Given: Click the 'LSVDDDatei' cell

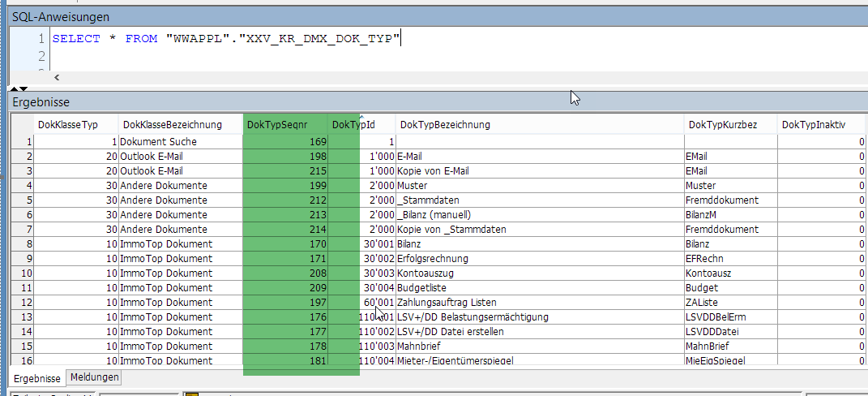Looking at the screenshot, I should coord(731,332).
